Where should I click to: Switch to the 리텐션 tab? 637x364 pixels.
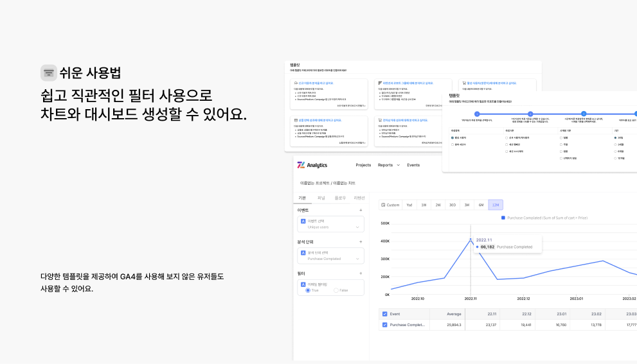tap(359, 198)
